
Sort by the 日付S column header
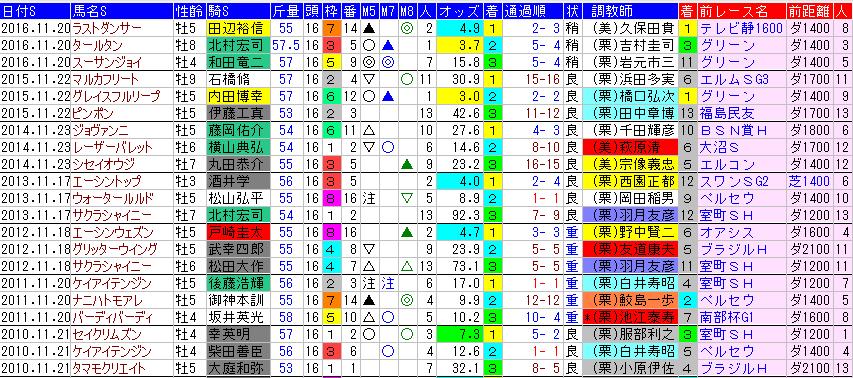tap(35, 11)
